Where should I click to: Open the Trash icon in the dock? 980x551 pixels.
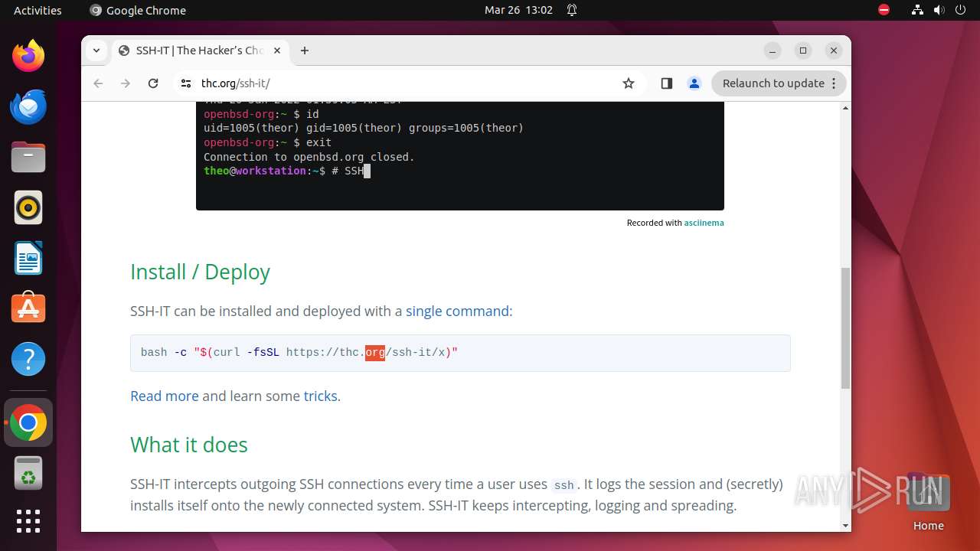click(28, 473)
